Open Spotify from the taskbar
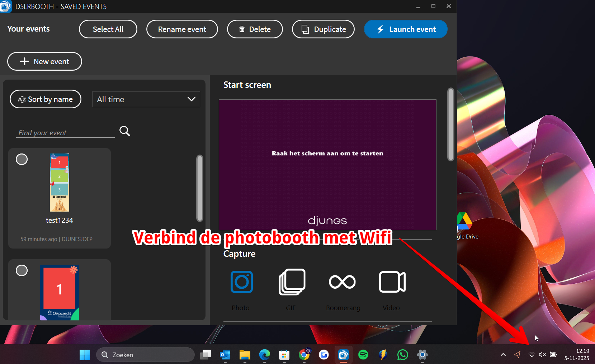595x364 pixels. coord(363,355)
